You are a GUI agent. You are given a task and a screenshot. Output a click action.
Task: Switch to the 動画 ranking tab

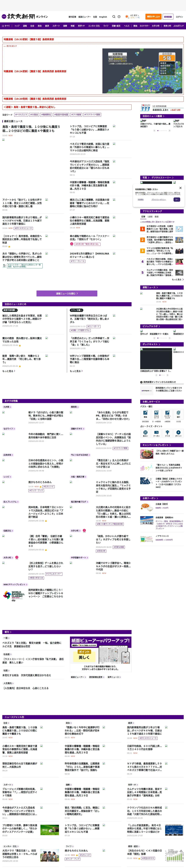[157, 217]
